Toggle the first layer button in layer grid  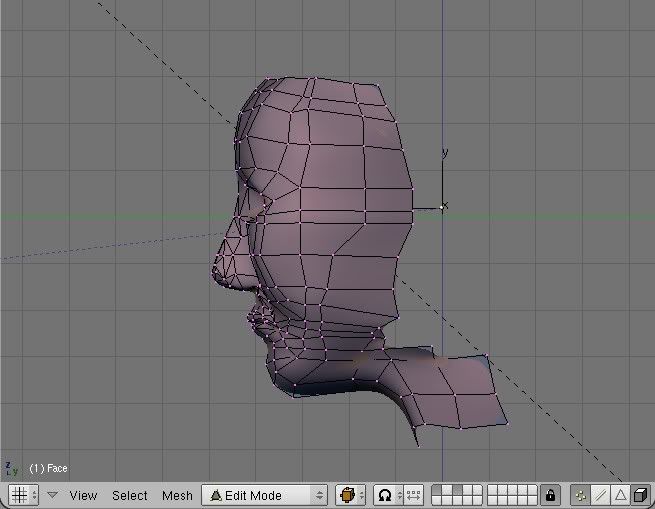(436, 490)
